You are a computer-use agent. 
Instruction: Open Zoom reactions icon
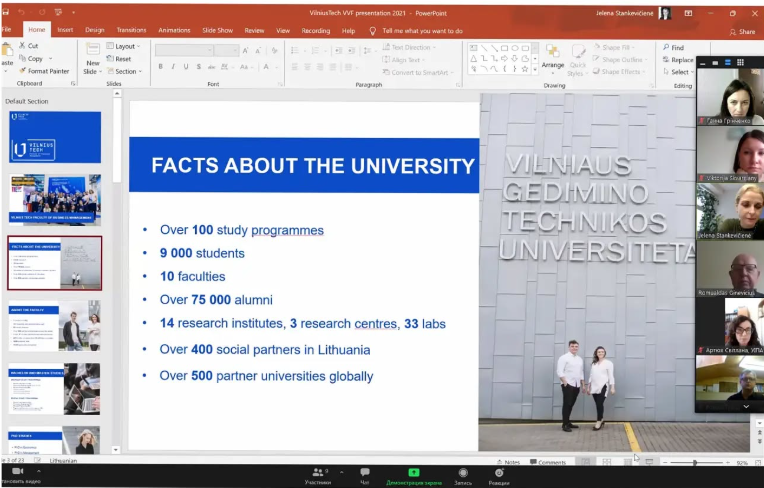(498, 472)
